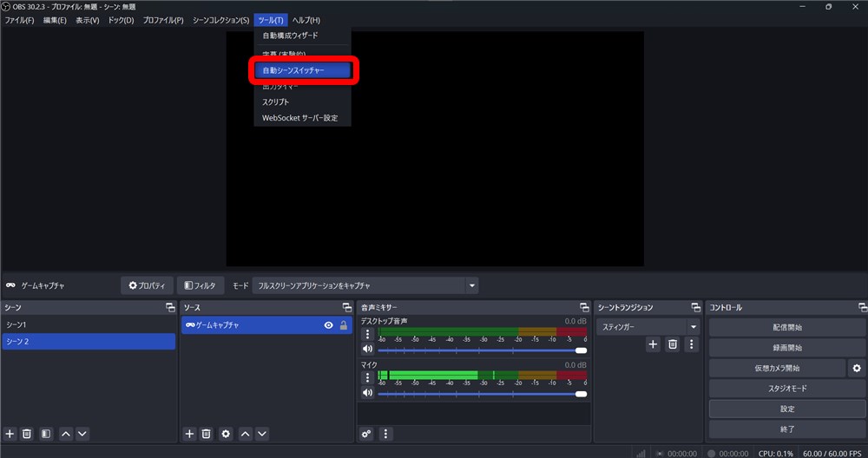The width and height of the screenshot is (868, 458).
Task: Open source properties gear icon in Sources dock
Action: (226, 434)
